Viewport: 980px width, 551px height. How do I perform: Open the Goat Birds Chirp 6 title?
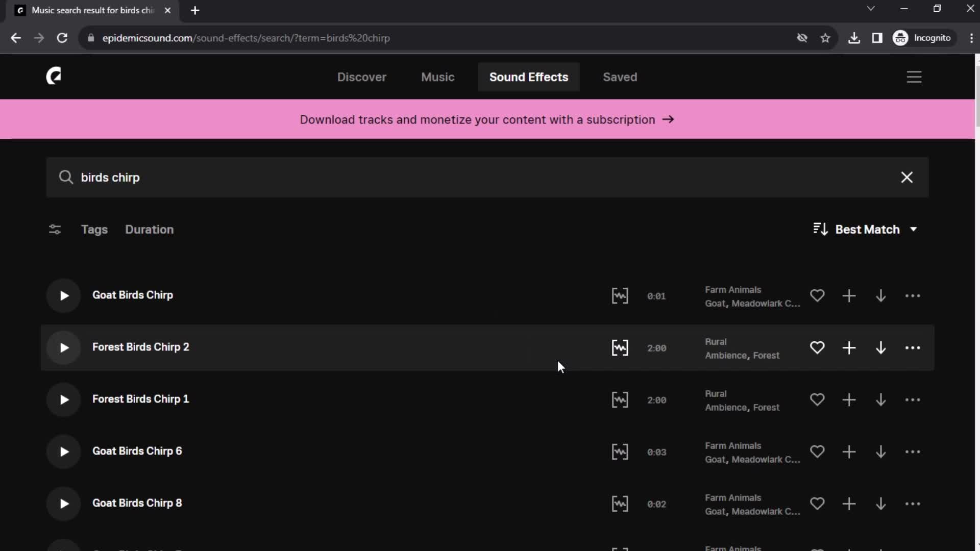pos(137,451)
